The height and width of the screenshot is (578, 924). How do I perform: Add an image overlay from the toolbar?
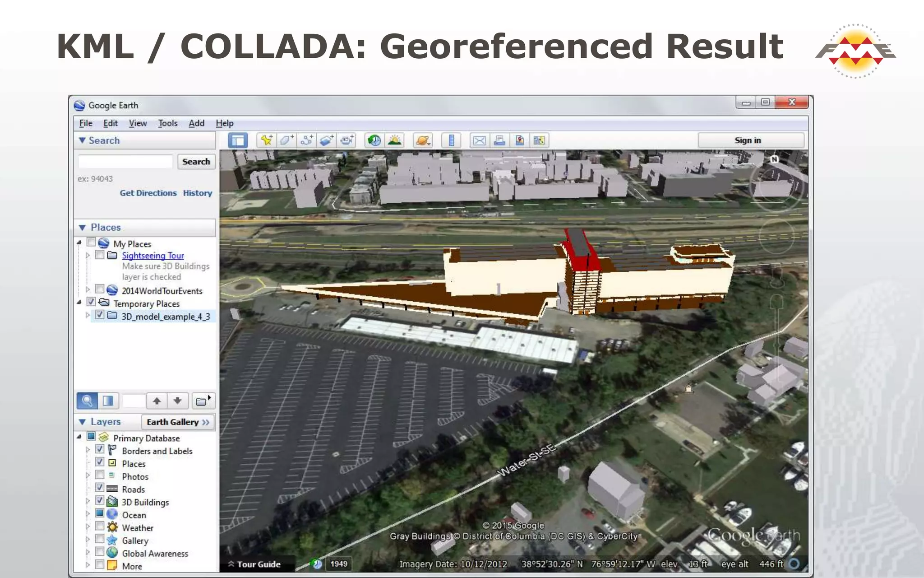click(327, 140)
